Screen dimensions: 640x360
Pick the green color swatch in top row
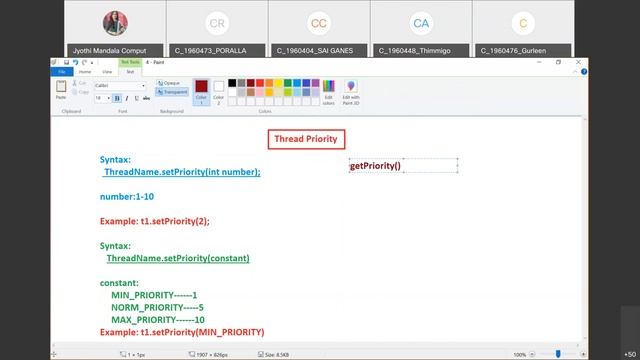tap(288, 83)
